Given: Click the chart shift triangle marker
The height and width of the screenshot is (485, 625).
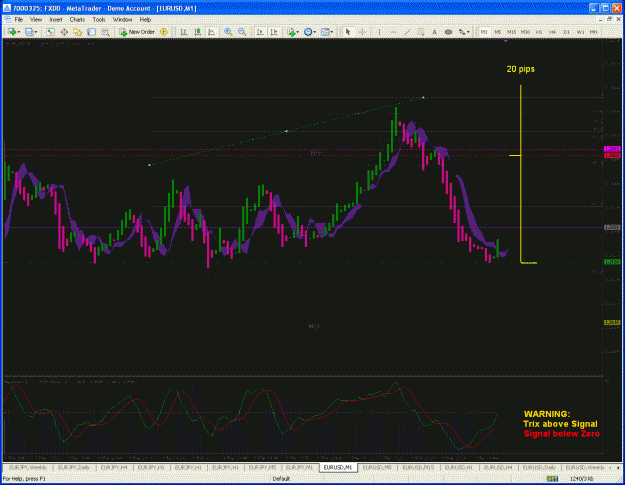Looking at the screenshot, I should coord(506,41).
